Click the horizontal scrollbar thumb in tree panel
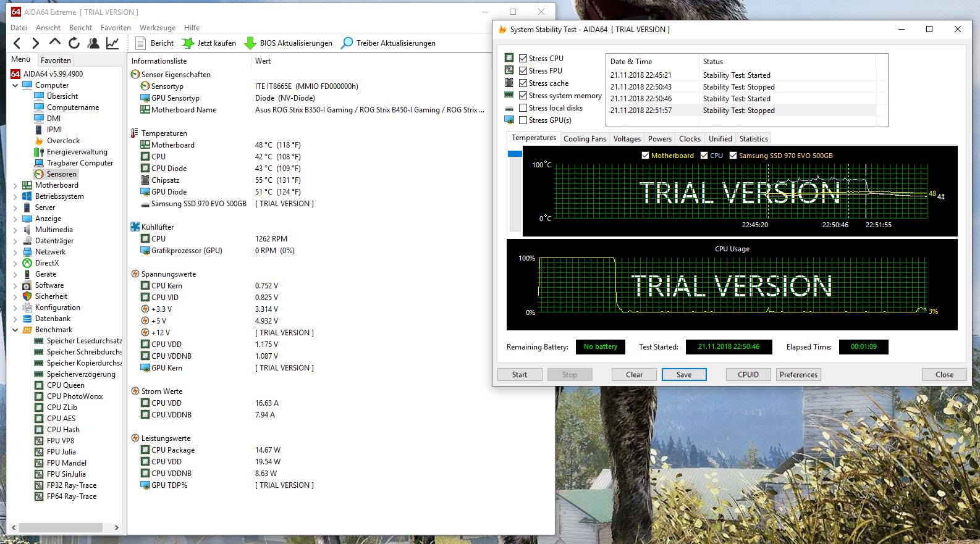Screen dimensions: 980x544 (x=60, y=528)
